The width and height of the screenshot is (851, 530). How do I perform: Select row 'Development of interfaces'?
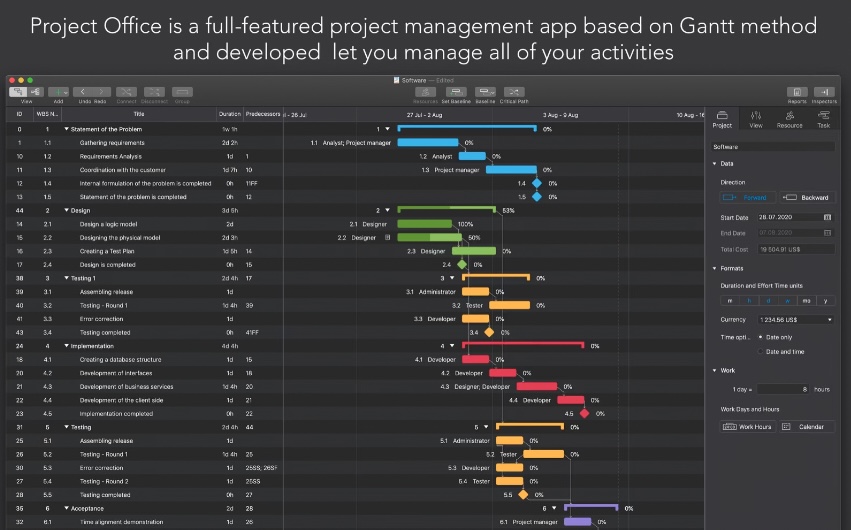click(144, 373)
